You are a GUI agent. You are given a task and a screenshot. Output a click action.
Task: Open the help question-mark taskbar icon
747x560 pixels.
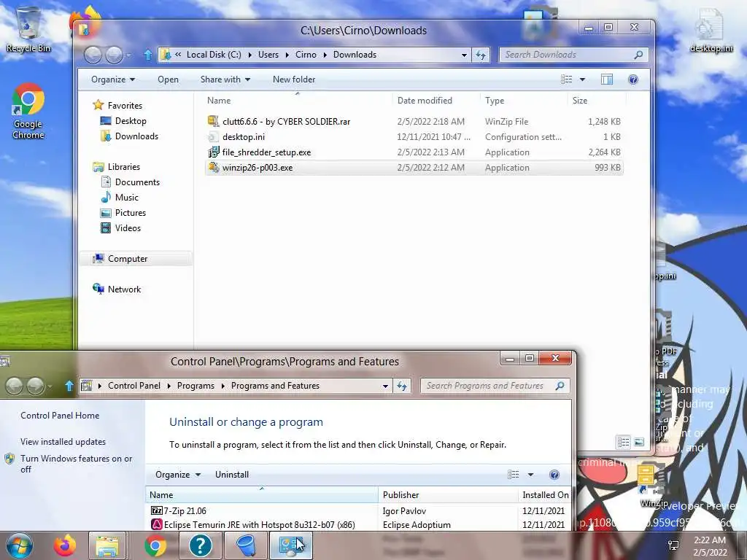(x=200, y=545)
